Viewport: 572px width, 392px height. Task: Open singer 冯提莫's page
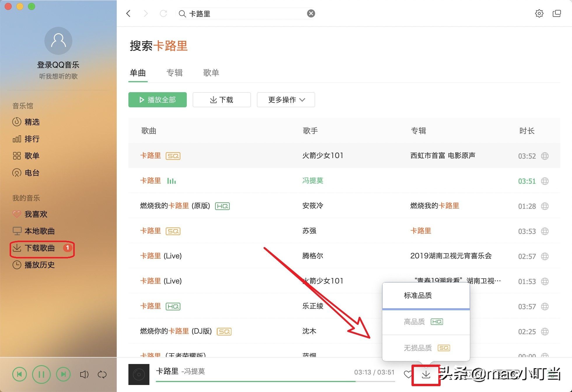pyautogui.click(x=313, y=181)
